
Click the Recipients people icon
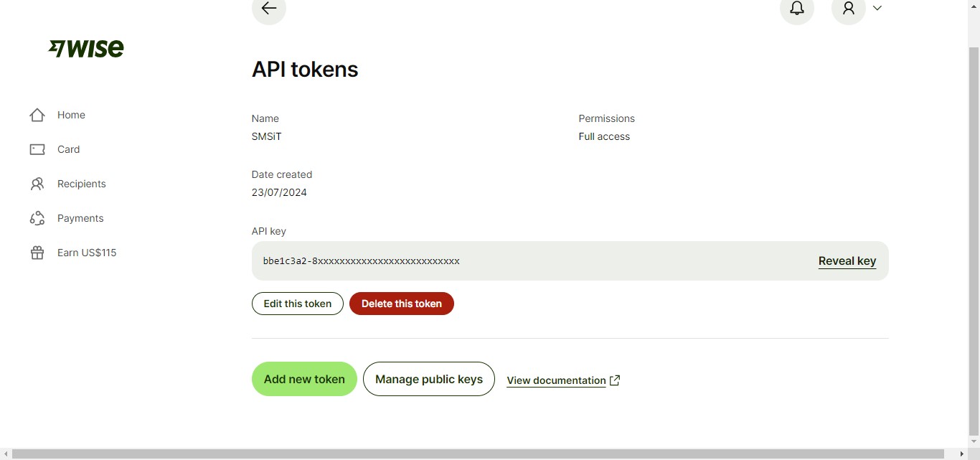(x=37, y=184)
